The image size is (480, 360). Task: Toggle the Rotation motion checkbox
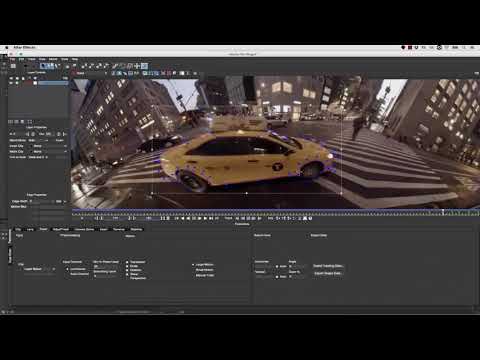pyautogui.click(x=127, y=270)
